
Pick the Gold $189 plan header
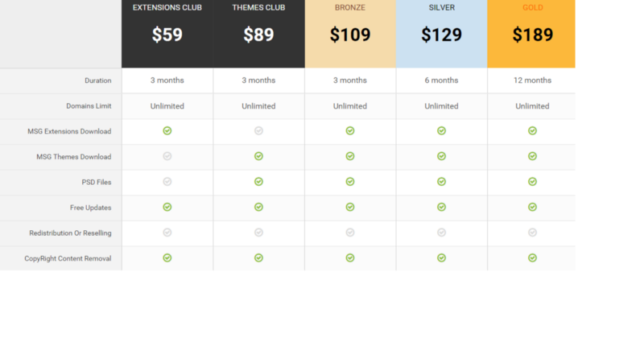(x=532, y=34)
